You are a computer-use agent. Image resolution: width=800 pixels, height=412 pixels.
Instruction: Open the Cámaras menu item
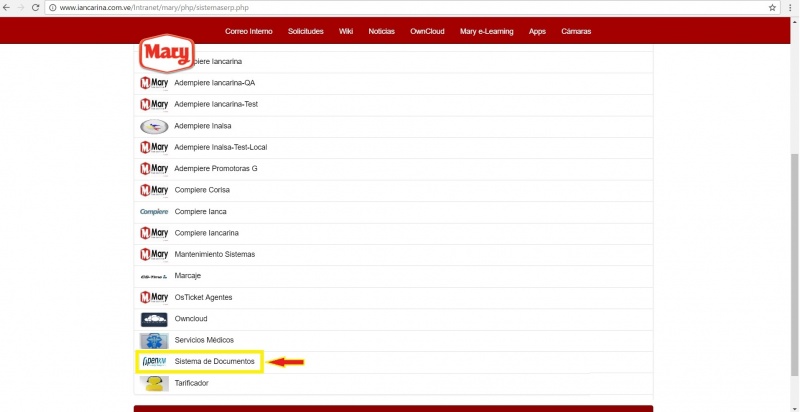click(x=576, y=31)
